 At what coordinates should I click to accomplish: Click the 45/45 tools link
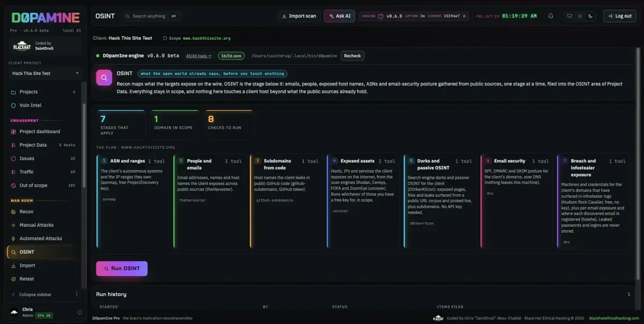pos(199,56)
